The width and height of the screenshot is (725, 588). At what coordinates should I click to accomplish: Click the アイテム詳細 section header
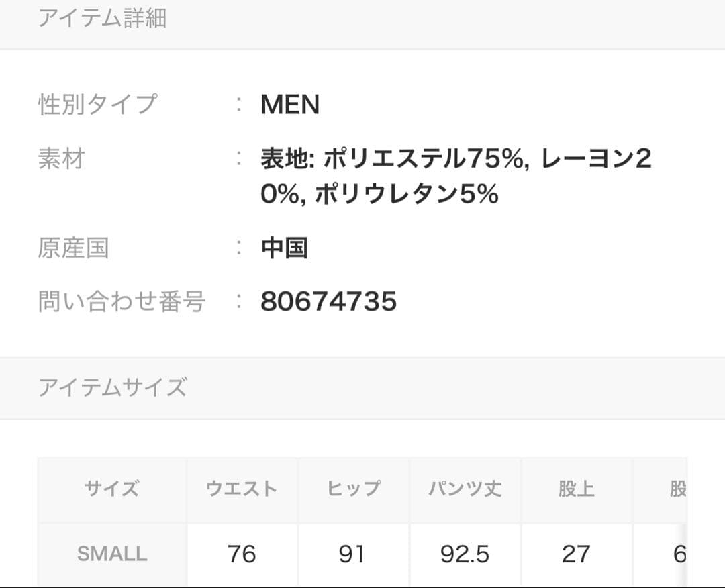click(x=102, y=18)
